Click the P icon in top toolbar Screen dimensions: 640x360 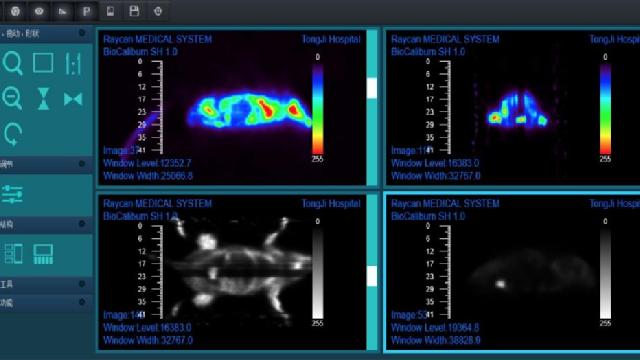pyautogui.click(x=86, y=11)
